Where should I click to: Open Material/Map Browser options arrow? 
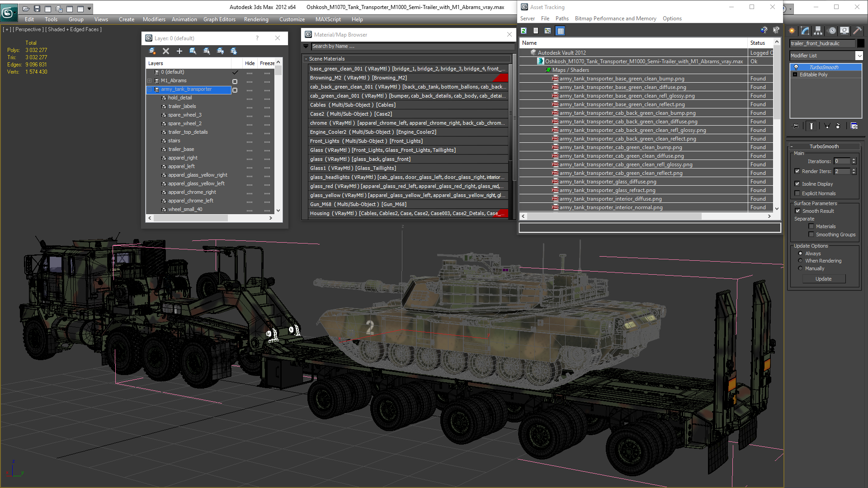(306, 46)
